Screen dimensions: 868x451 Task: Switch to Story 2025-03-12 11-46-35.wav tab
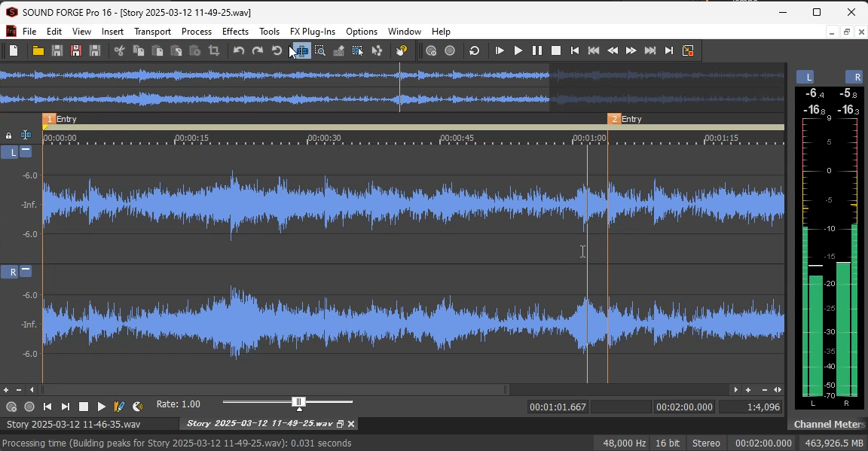[x=74, y=425]
